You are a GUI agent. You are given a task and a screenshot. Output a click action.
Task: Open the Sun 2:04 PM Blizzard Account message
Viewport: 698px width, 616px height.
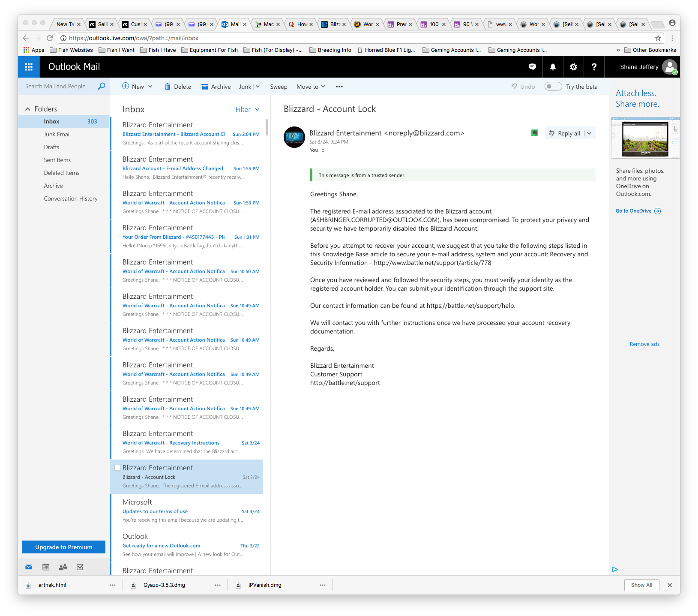coord(187,134)
